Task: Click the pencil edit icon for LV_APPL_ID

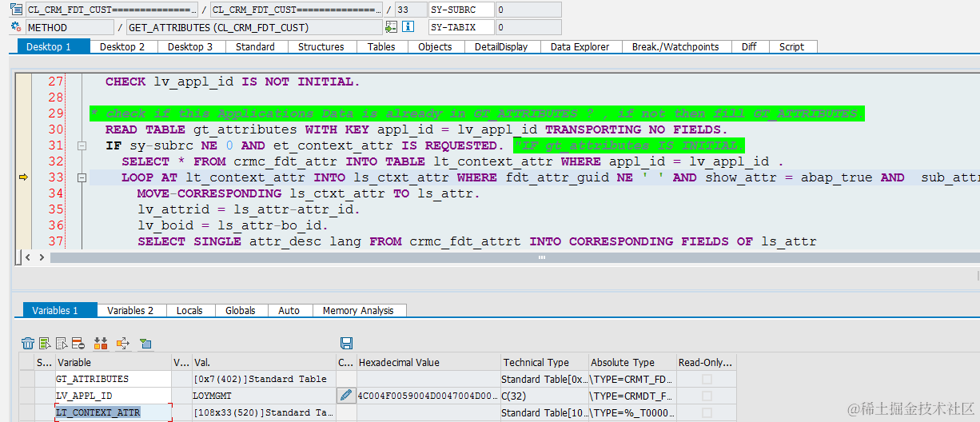Action: (346, 396)
